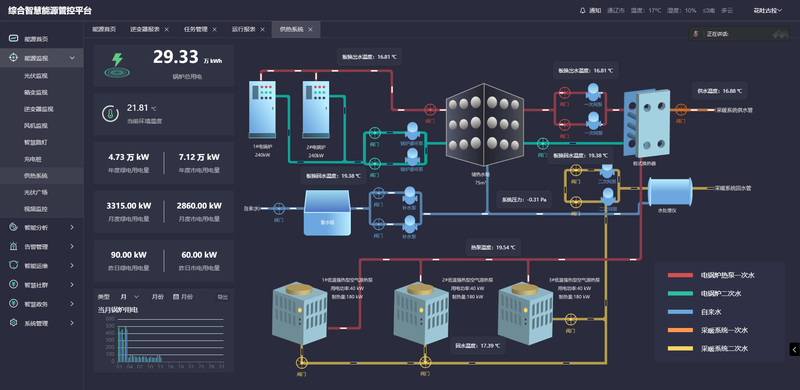Viewport: 800px width, 390px height.
Task: Click the 1#电锅炉 electric boiler icon
Action: point(262,110)
